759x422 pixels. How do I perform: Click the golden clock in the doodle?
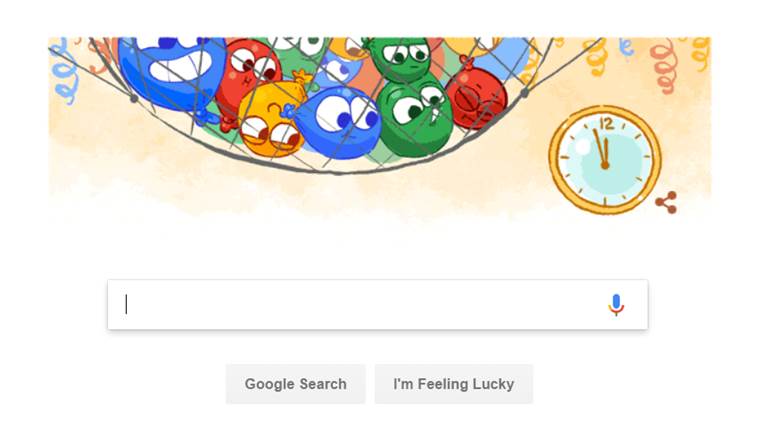coord(605,160)
